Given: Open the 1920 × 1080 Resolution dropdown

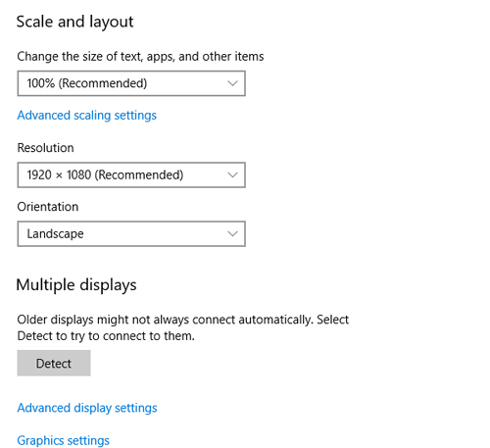Looking at the screenshot, I should 131,174.
